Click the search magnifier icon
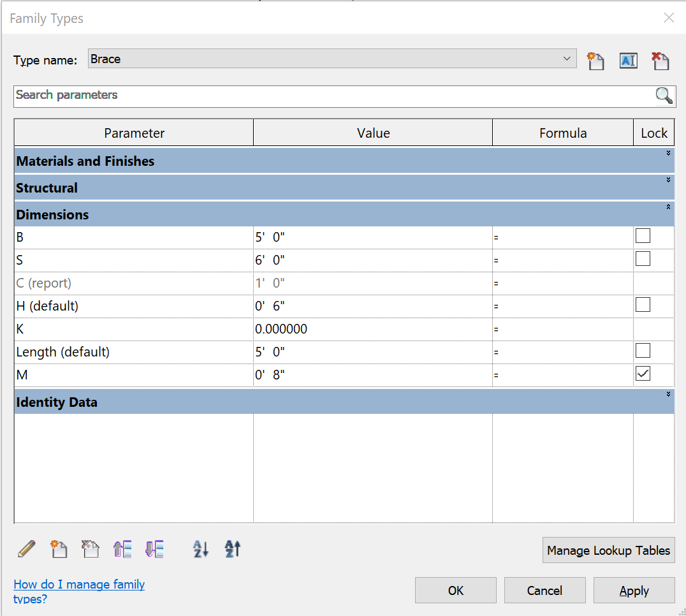 coord(664,96)
